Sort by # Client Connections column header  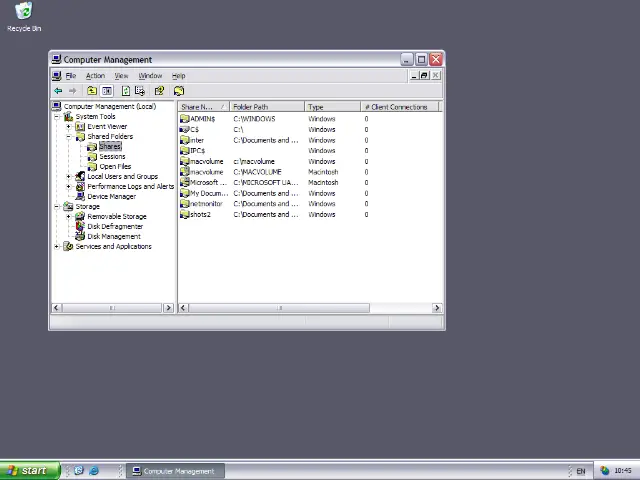pos(400,107)
